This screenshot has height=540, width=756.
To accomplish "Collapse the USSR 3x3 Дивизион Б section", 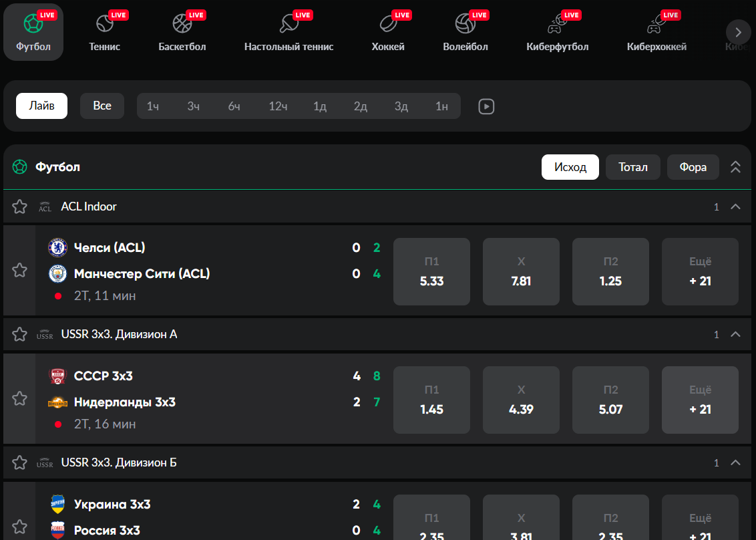I will (735, 462).
